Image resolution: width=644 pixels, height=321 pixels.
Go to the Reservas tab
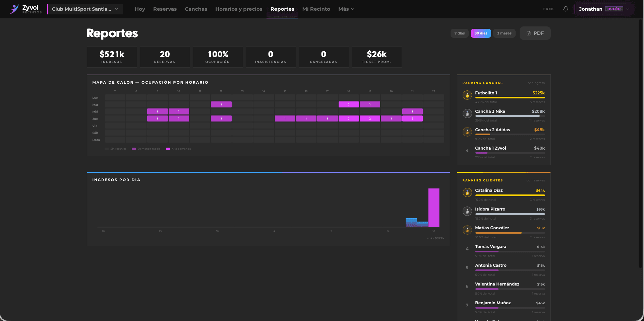click(x=165, y=9)
